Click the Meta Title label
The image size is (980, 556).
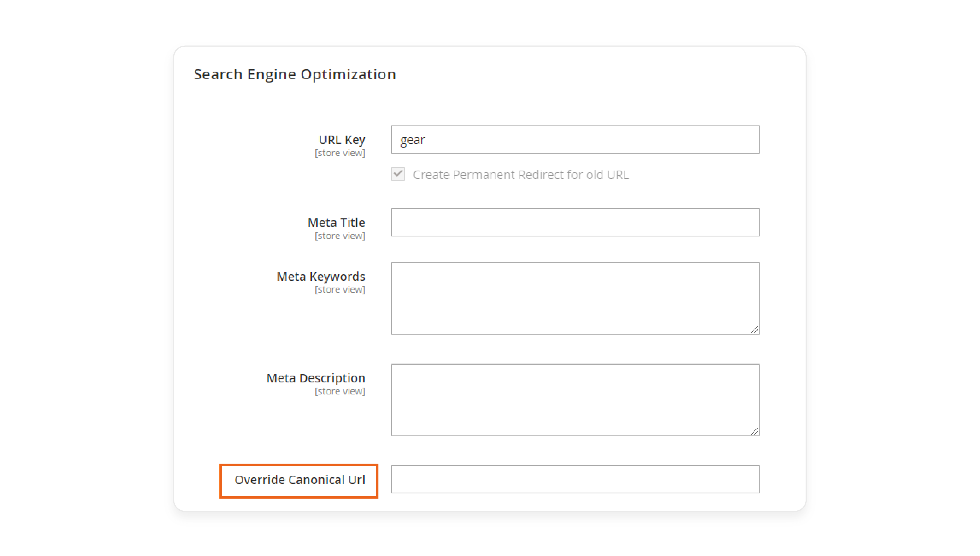(336, 222)
